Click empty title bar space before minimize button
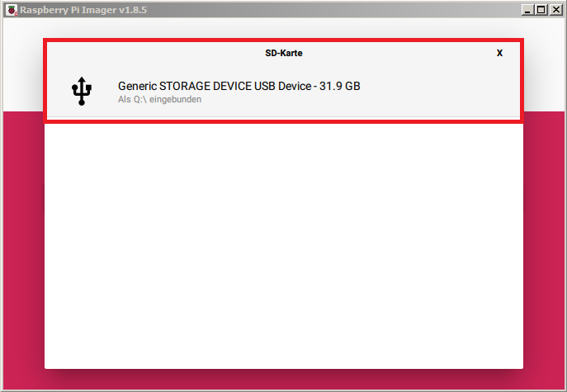The image size is (567, 392). (330, 10)
